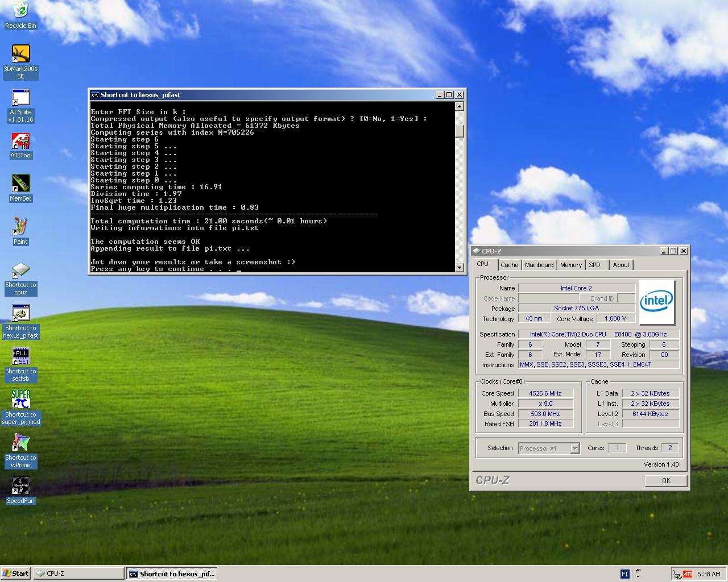Switch to the CPU tab
The image size is (728, 582).
click(x=483, y=264)
